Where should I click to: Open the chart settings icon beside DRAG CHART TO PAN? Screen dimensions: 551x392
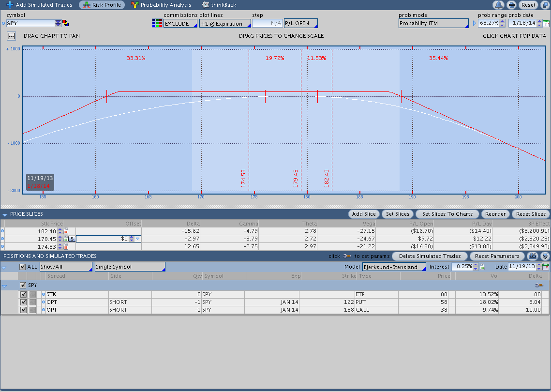(x=11, y=36)
